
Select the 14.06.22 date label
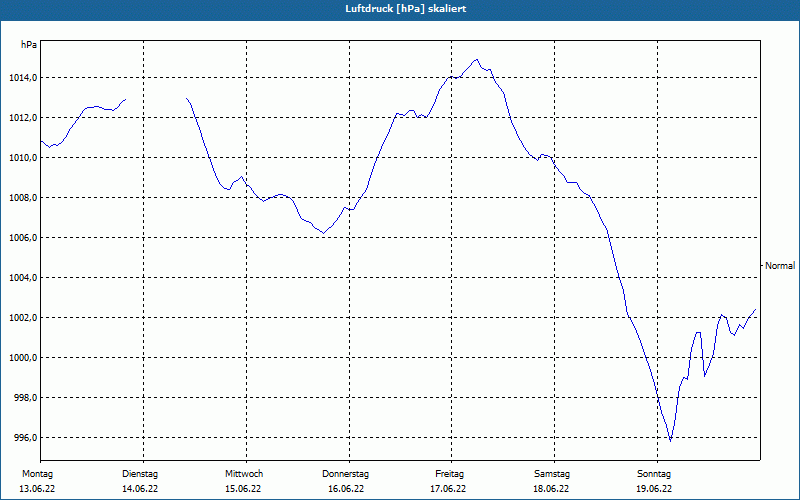pos(140,489)
